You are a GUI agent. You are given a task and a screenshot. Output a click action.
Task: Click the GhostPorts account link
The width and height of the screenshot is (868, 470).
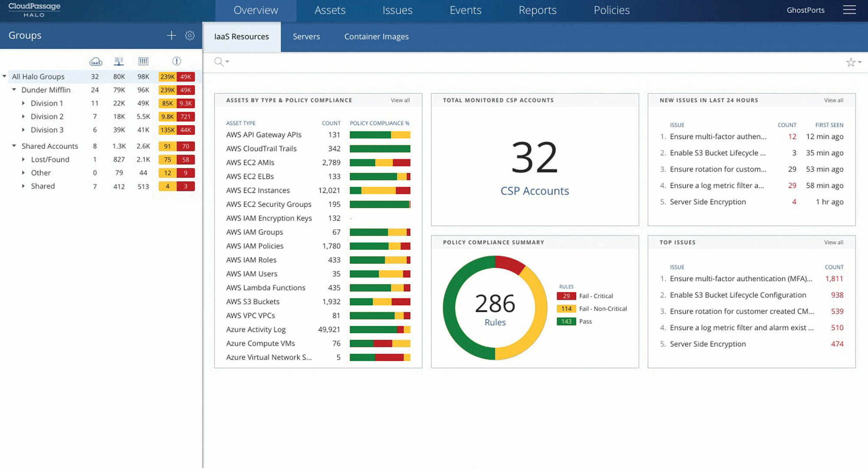point(805,10)
